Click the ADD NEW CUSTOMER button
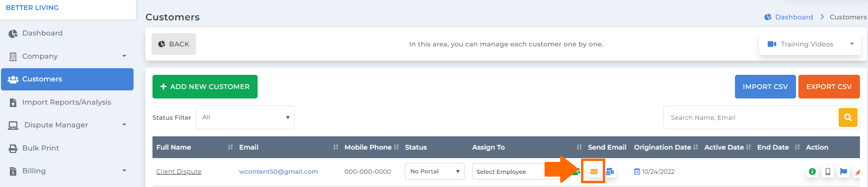This screenshot has height=187, width=868. 205,87
